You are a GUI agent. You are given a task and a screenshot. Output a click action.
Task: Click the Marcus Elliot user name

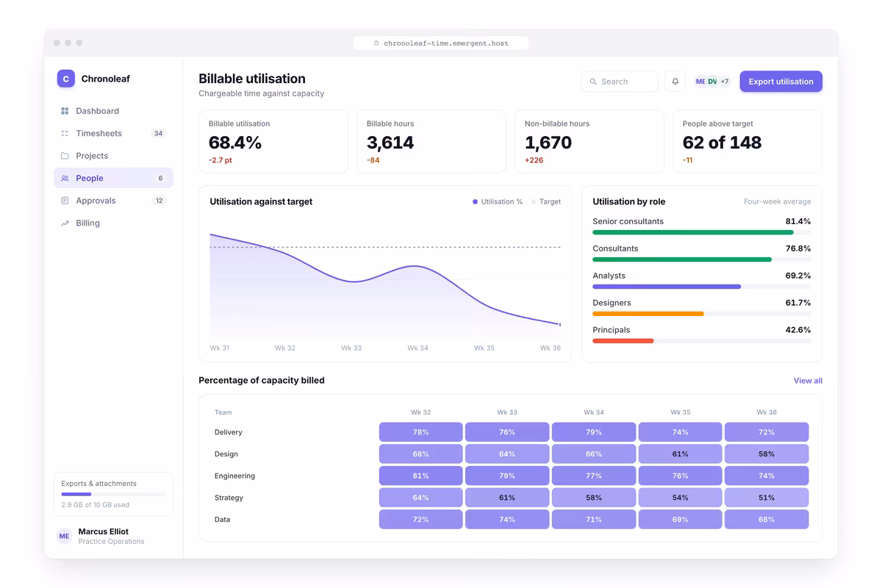(x=104, y=531)
